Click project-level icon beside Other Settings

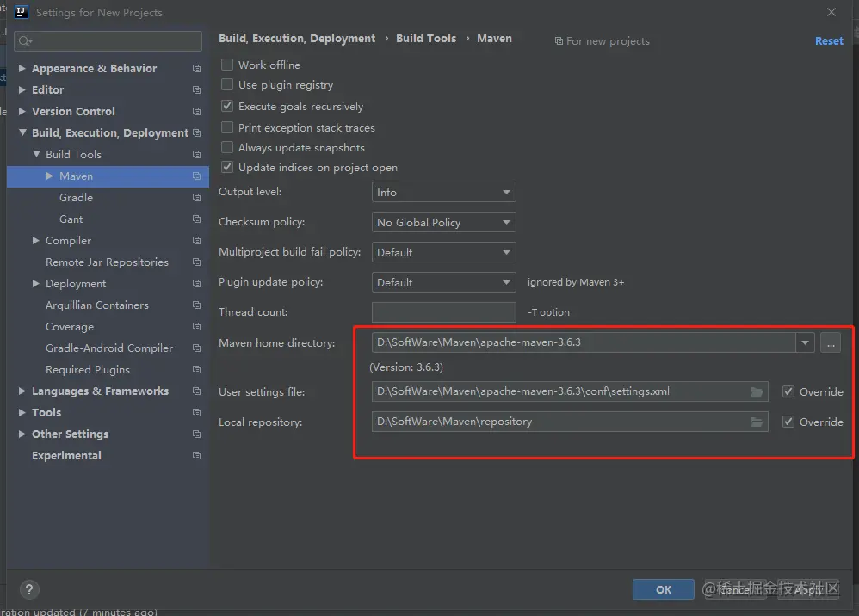(x=196, y=434)
